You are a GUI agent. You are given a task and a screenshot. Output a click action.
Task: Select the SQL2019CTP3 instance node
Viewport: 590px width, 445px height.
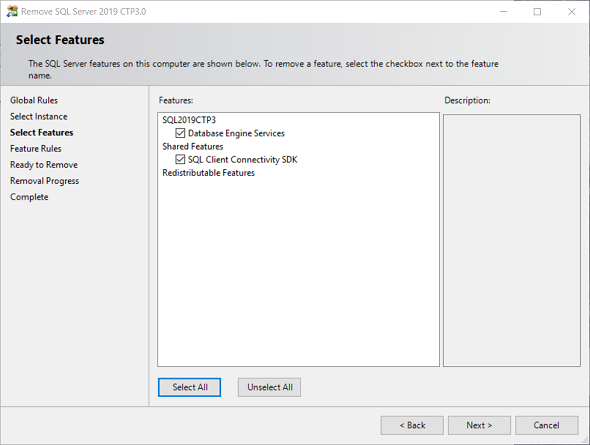click(x=189, y=120)
